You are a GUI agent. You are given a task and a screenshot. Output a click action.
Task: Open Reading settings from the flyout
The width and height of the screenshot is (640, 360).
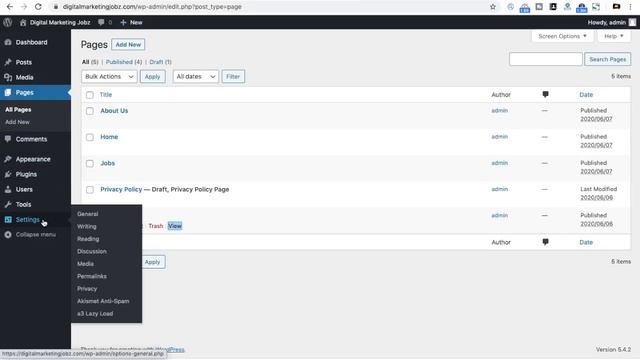click(88, 239)
